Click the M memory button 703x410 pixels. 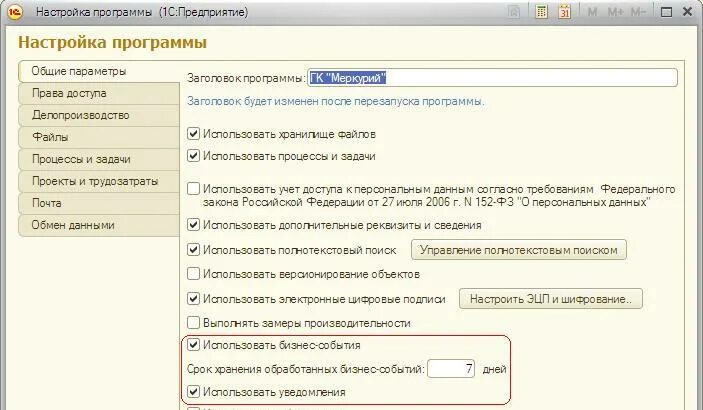(x=592, y=12)
